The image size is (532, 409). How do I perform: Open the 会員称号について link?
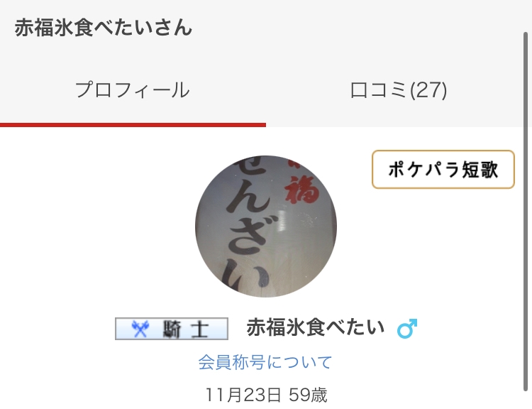[265, 362]
